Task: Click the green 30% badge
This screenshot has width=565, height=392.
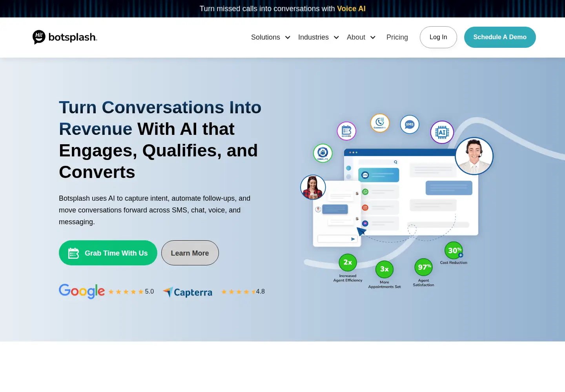Action: pos(454,250)
